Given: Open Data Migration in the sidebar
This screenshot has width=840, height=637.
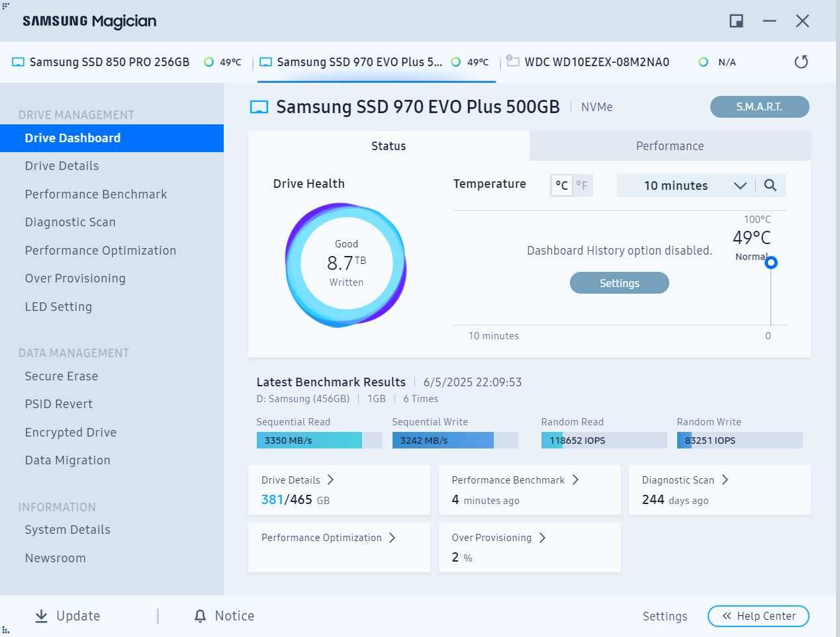Looking at the screenshot, I should click(68, 460).
